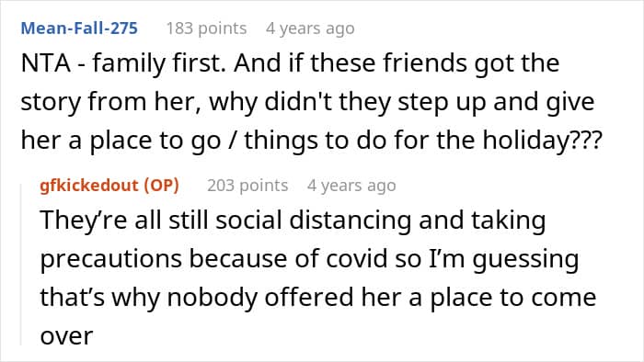Click the 'precautions' word in the reply
Screen dimensions: 644x362
tap(111, 259)
